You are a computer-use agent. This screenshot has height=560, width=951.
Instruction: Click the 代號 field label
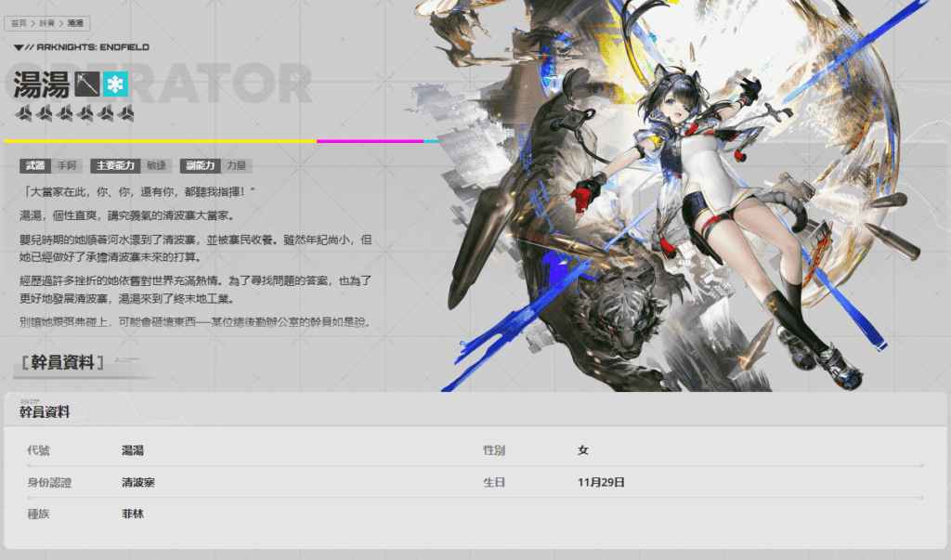[38, 450]
